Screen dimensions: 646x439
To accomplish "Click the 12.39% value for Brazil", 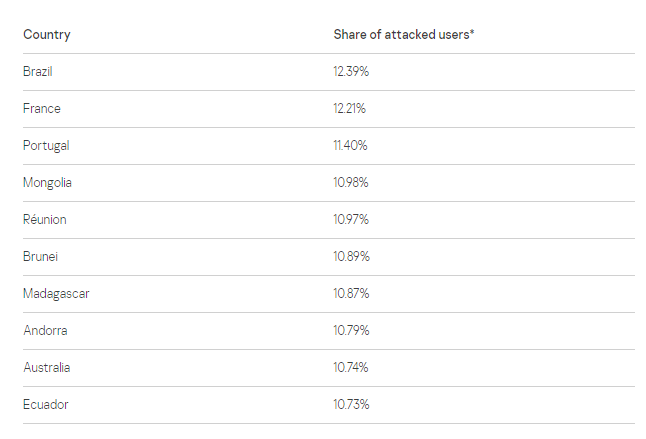I will [351, 72].
